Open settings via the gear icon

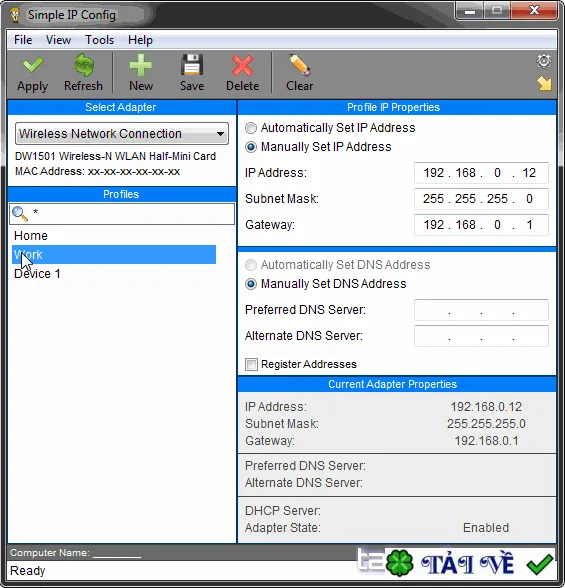pos(544,61)
